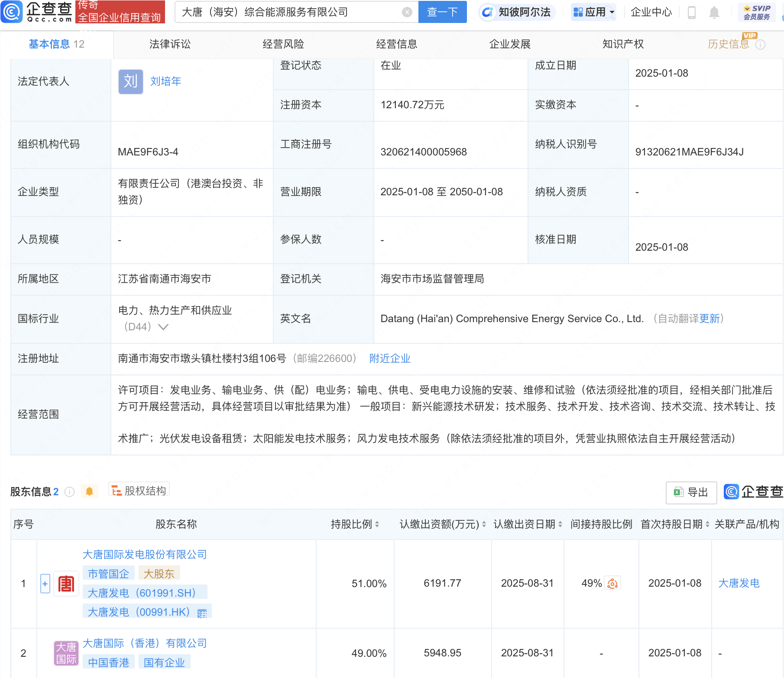Viewport: 784px width, 678px height.
Task: Export the shareholder list with 导出
Action: (691, 492)
